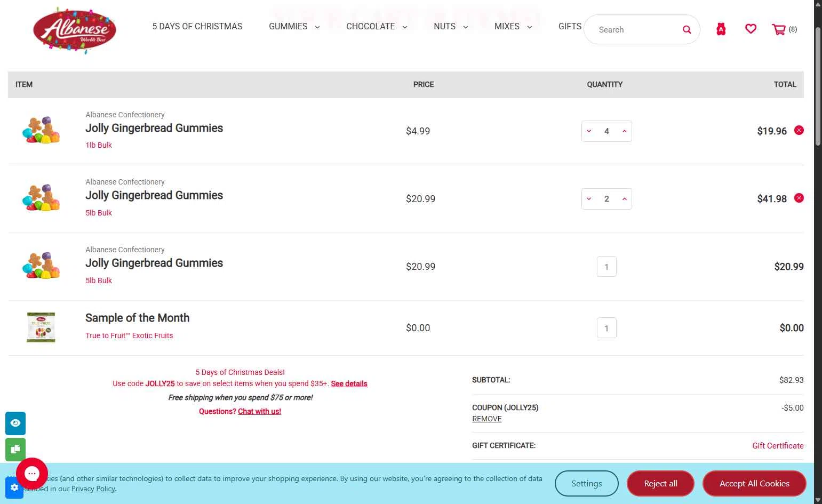
Task: Expand the Gummies menu chevron
Action: tap(317, 27)
